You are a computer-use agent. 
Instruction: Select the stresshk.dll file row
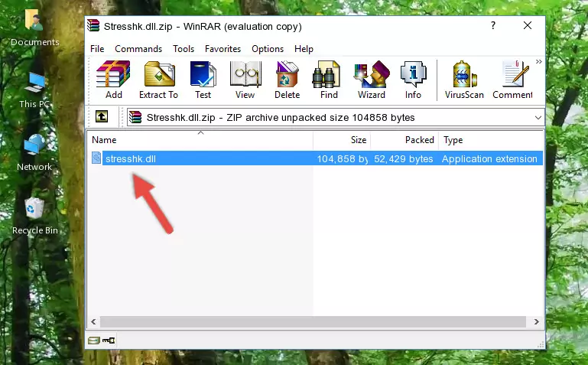pyautogui.click(x=317, y=158)
